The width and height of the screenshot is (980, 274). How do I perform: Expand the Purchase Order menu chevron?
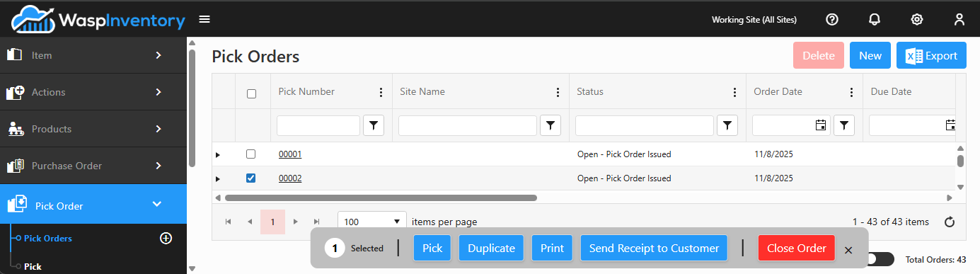[158, 166]
